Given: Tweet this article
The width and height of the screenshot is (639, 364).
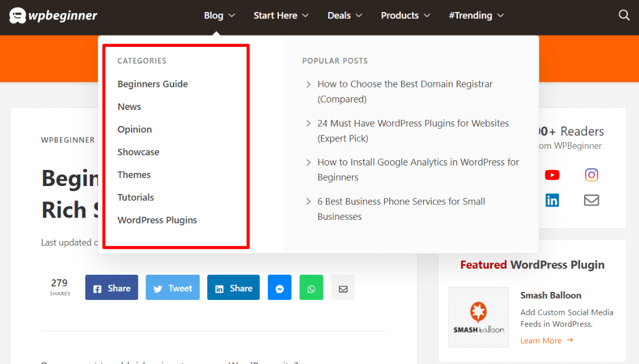Looking at the screenshot, I should pos(172,287).
